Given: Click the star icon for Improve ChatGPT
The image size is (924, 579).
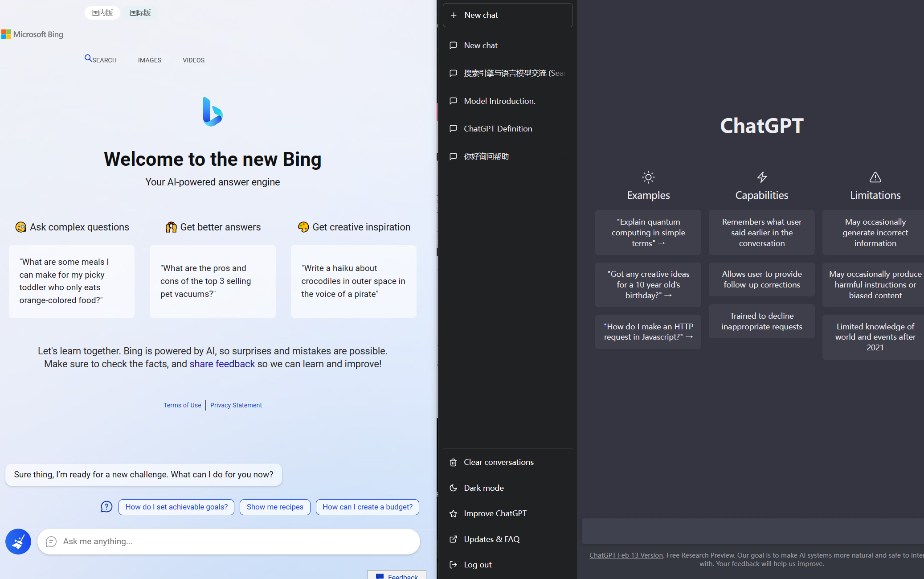Looking at the screenshot, I should point(453,513).
